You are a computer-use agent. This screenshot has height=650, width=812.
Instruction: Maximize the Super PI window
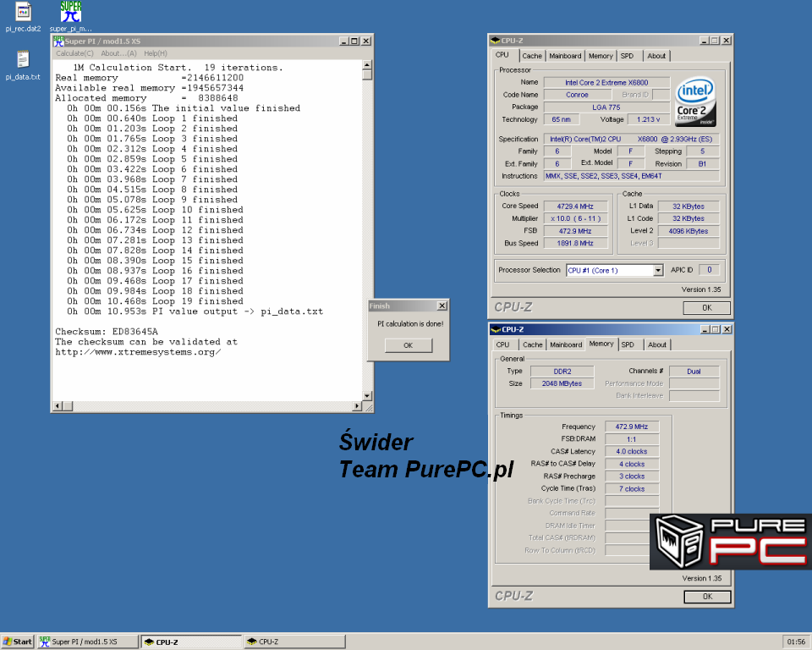(x=354, y=41)
